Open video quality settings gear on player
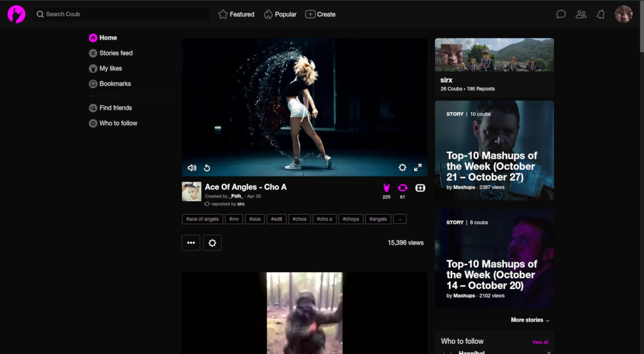Screen dimensions: 644x354 click(x=402, y=168)
